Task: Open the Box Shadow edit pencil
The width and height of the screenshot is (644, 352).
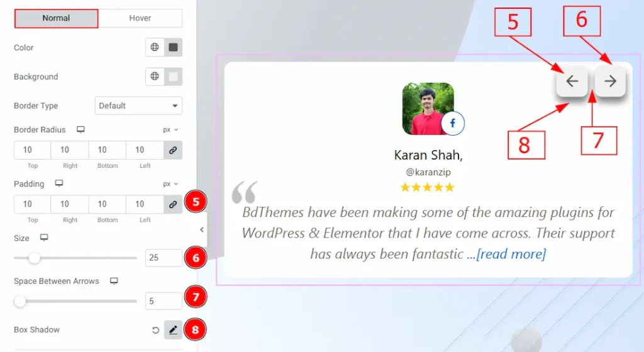Action: point(173,330)
